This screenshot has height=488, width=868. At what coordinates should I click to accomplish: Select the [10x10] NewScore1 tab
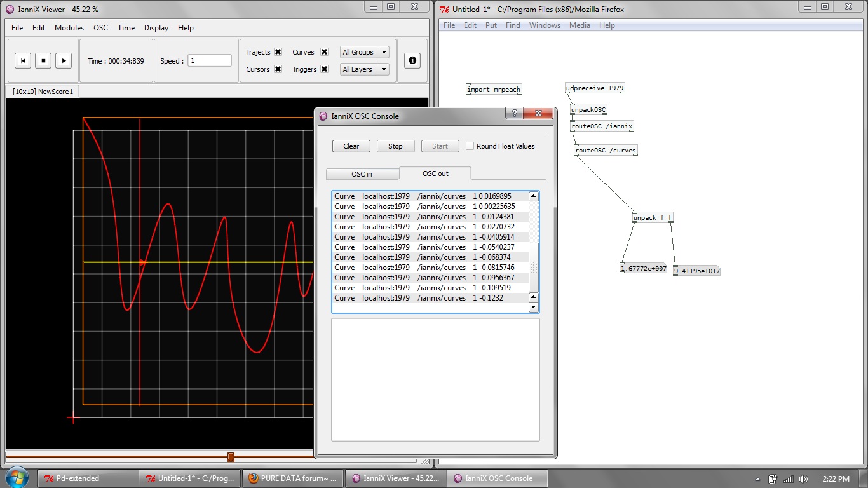43,91
